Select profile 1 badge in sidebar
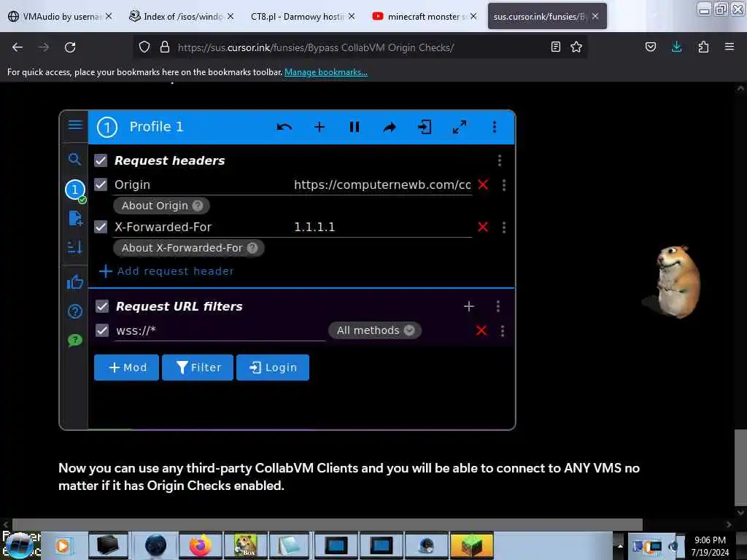The image size is (747, 560). [75, 190]
